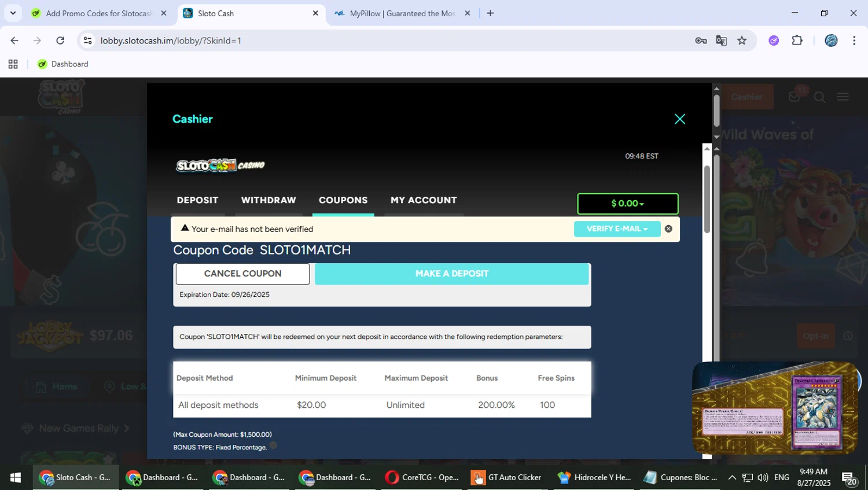Click the lobby search magnifier icon

(x=819, y=97)
